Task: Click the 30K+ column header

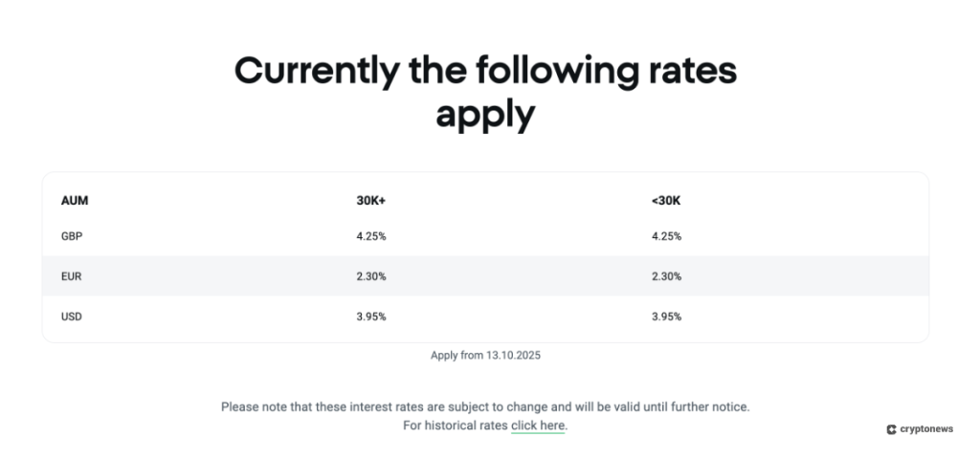Action: pyautogui.click(x=371, y=201)
